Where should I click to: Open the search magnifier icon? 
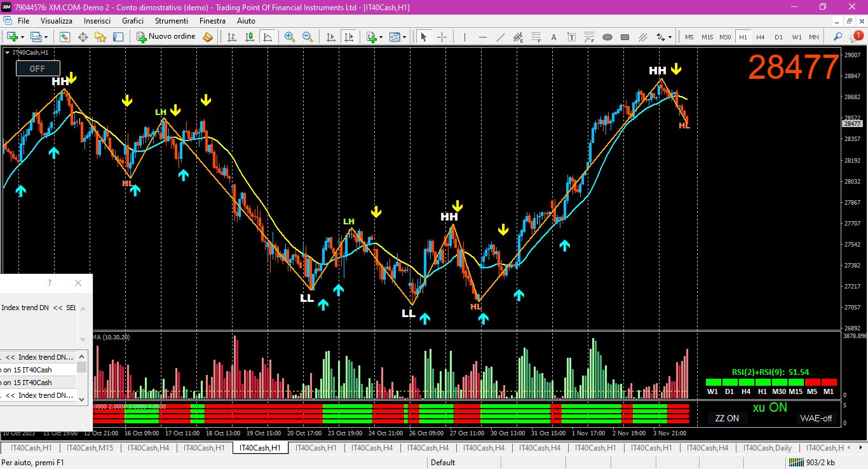point(838,37)
